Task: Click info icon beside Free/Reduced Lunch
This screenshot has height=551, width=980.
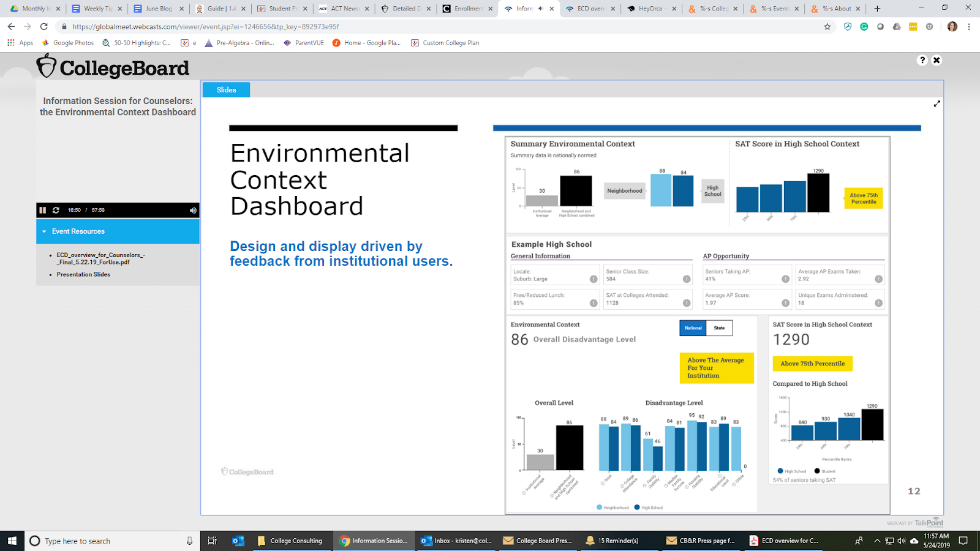Action: (x=594, y=303)
